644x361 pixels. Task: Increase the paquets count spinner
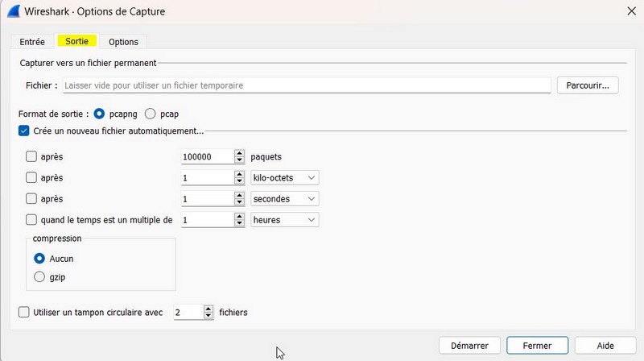pos(239,153)
